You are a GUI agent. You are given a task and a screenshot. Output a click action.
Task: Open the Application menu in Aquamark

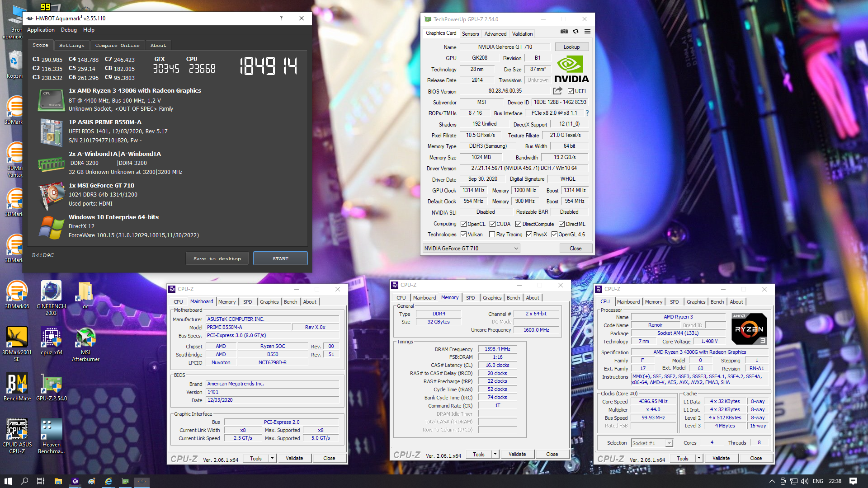pyautogui.click(x=41, y=30)
